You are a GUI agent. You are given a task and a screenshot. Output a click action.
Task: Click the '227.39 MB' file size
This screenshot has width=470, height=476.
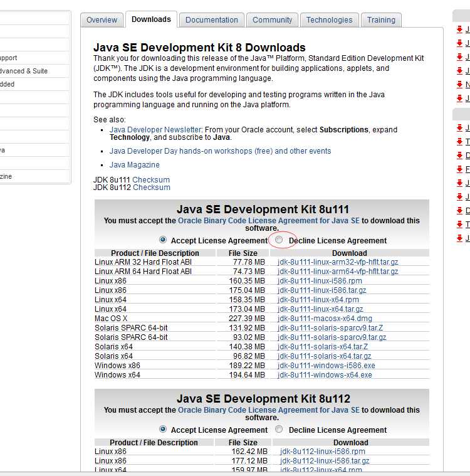pyautogui.click(x=247, y=319)
